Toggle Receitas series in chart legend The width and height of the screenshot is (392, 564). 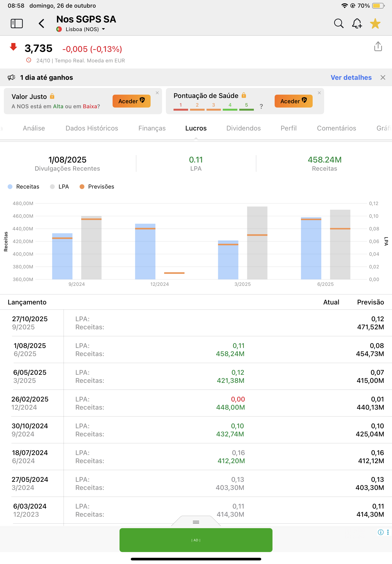(x=24, y=187)
